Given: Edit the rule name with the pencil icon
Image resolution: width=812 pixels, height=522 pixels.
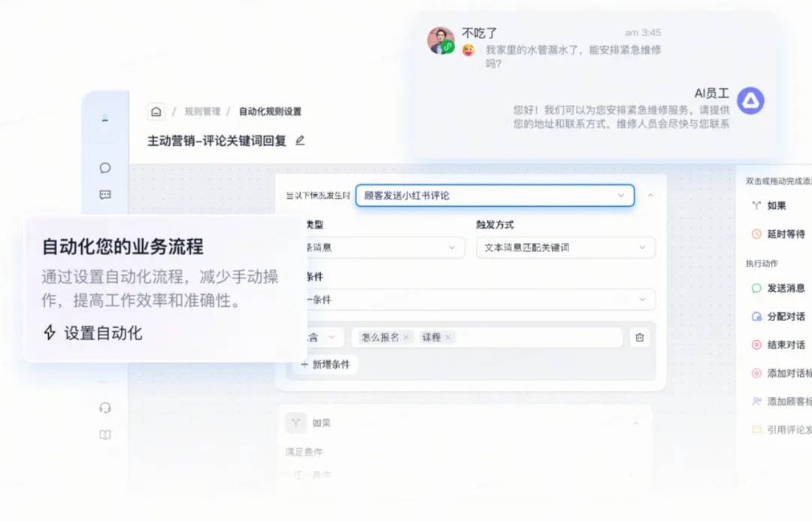Looking at the screenshot, I should (300, 141).
